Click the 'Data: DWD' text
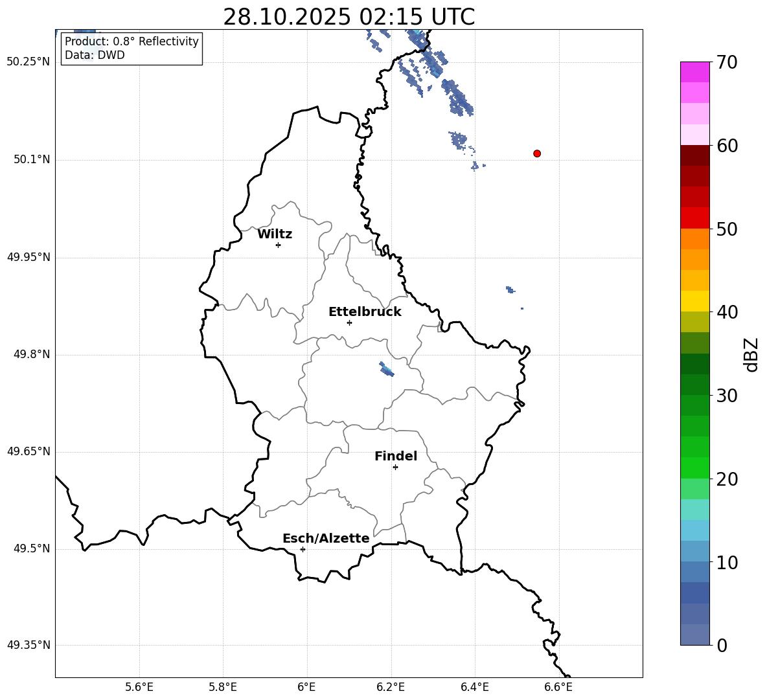The height and width of the screenshot is (700, 767). pyautogui.click(x=95, y=55)
